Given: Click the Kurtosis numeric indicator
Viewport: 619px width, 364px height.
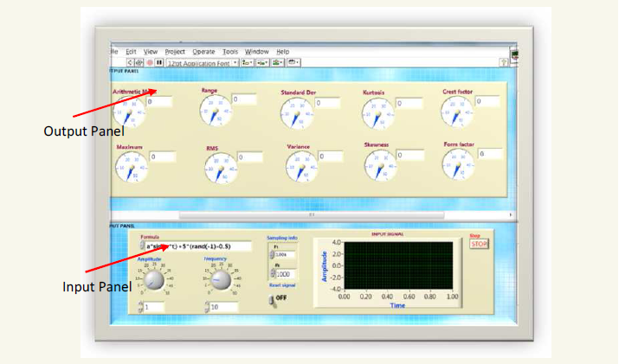Looking at the screenshot, I should click(409, 104).
